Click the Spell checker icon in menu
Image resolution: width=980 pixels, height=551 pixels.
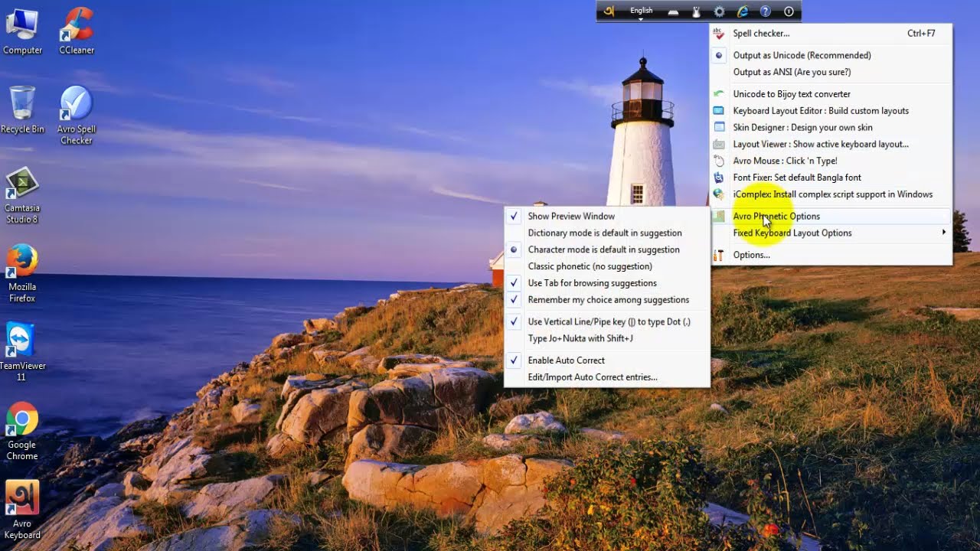(x=717, y=33)
